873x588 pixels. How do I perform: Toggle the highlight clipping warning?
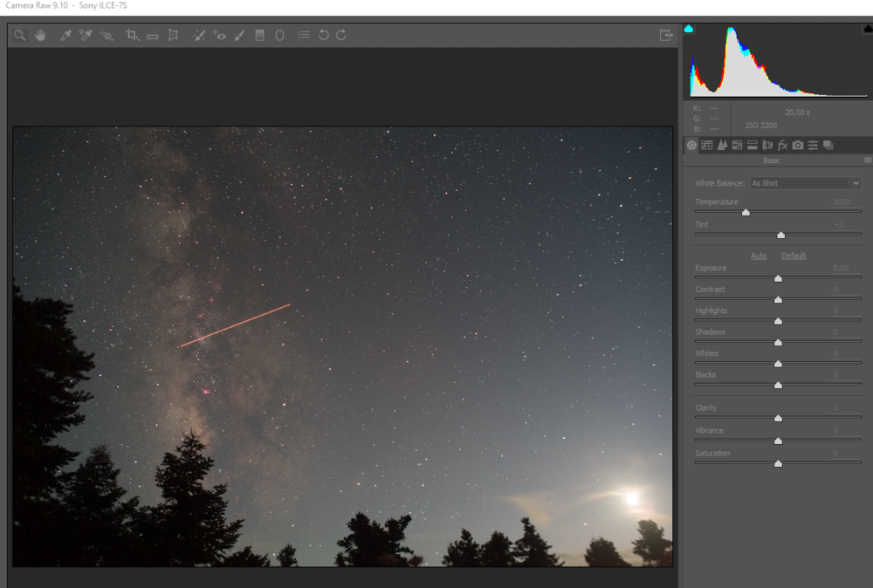click(867, 29)
